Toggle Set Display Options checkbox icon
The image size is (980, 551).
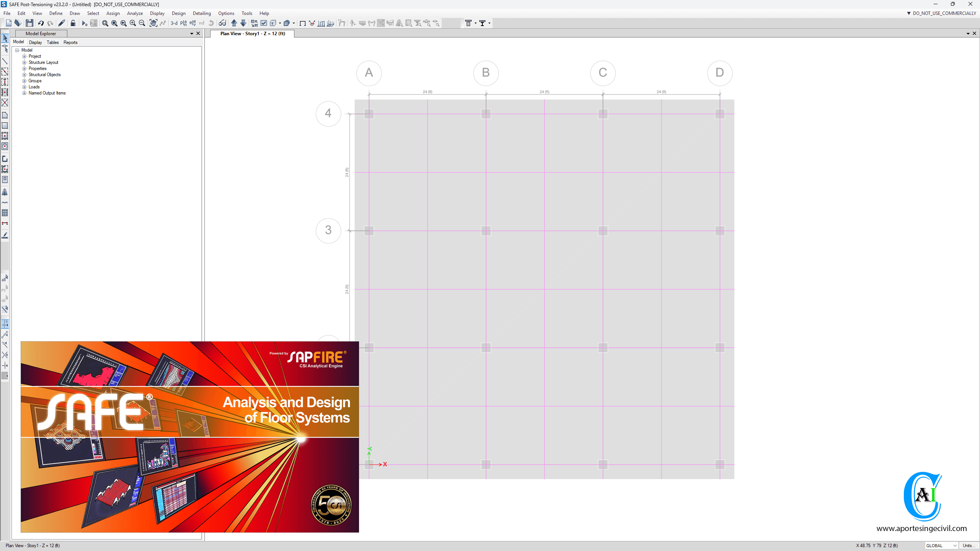coord(264,23)
